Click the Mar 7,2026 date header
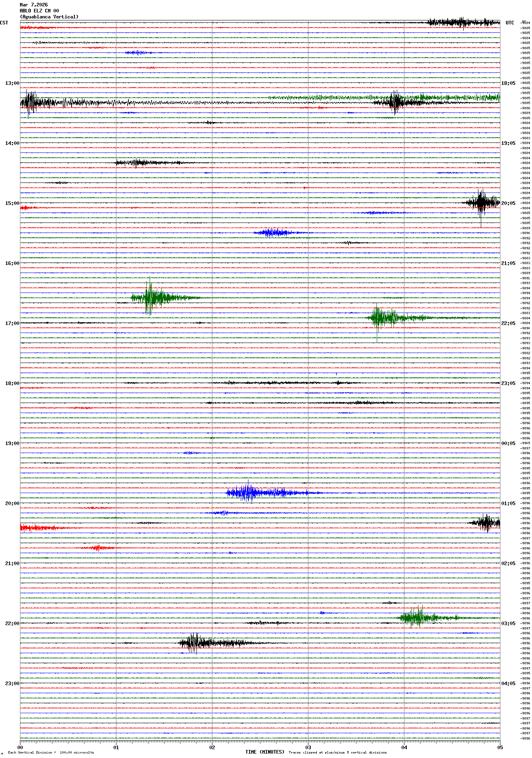 tap(34, 5)
